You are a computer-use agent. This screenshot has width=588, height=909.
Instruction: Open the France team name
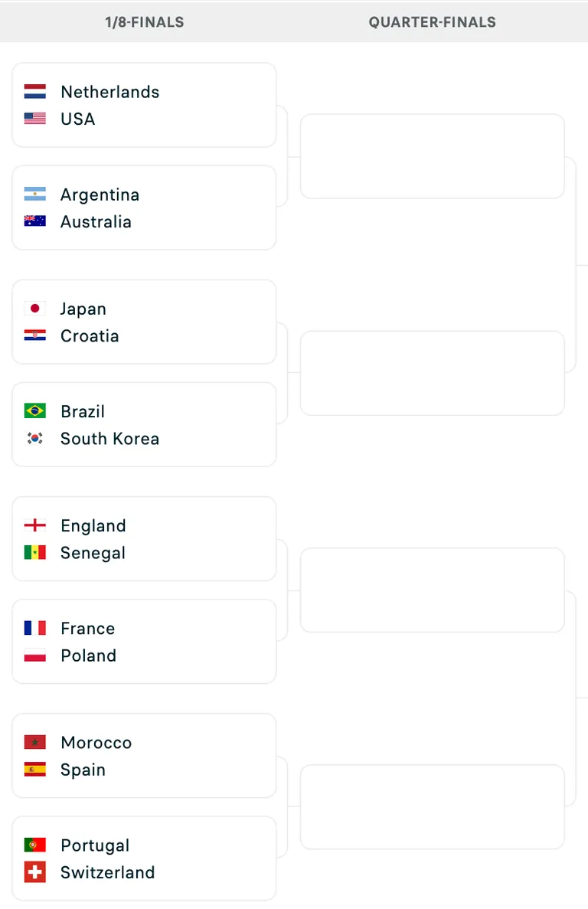click(88, 629)
